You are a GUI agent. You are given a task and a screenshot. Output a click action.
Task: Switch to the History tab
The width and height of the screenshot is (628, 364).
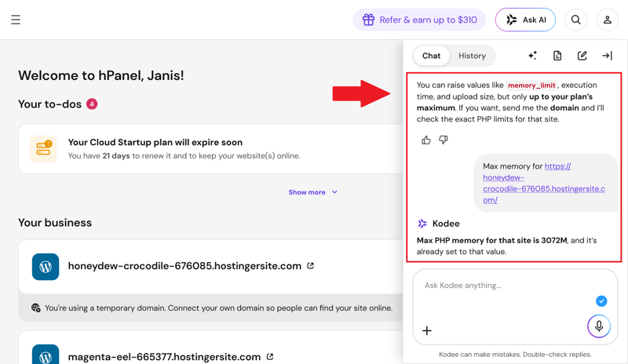(x=472, y=56)
